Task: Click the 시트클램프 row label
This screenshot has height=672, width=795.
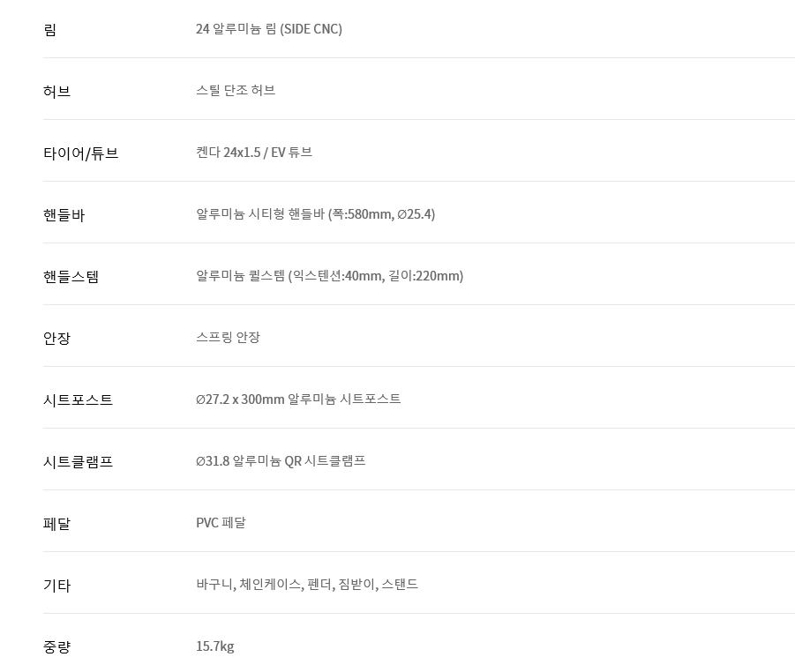Action: click(78, 462)
